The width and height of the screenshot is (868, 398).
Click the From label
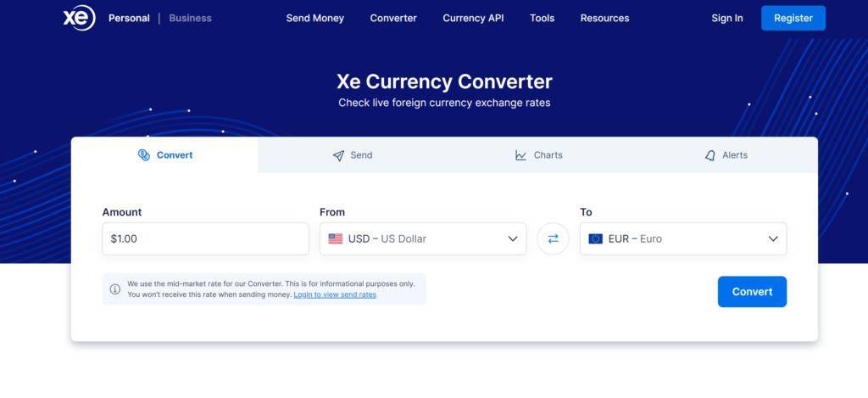332,212
